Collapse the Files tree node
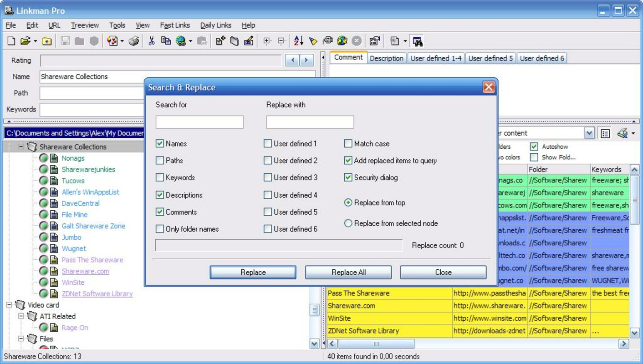Screen dimensions: 643x364 click(x=21, y=339)
